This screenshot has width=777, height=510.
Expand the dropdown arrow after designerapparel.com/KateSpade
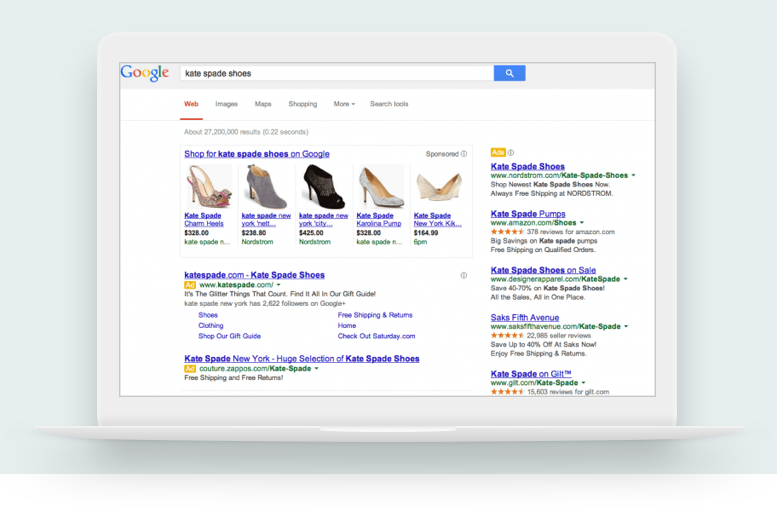click(x=625, y=279)
